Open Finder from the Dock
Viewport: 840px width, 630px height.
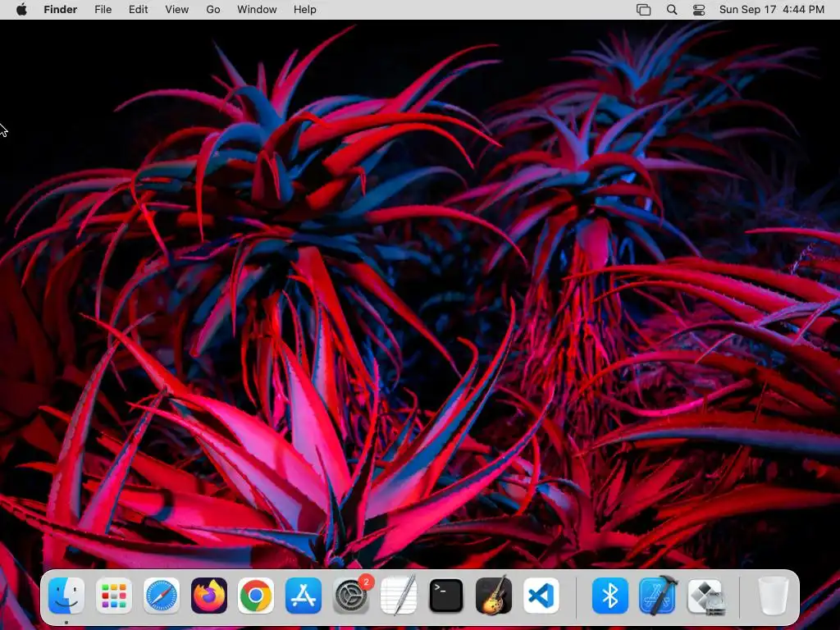click(x=66, y=596)
